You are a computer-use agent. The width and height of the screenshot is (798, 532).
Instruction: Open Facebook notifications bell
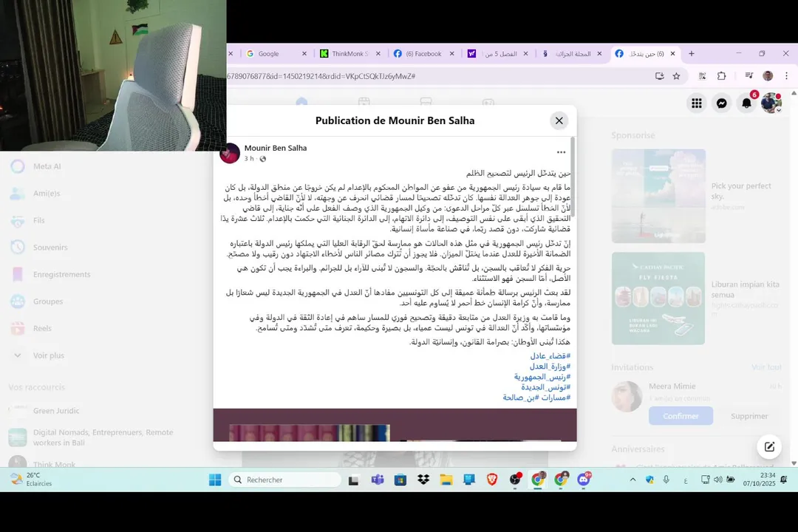click(x=746, y=103)
